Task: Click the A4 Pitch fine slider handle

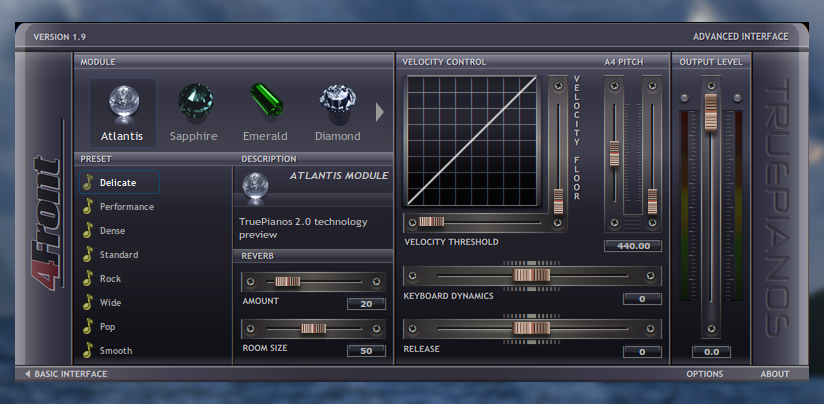Action: pyautogui.click(x=652, y=201)
